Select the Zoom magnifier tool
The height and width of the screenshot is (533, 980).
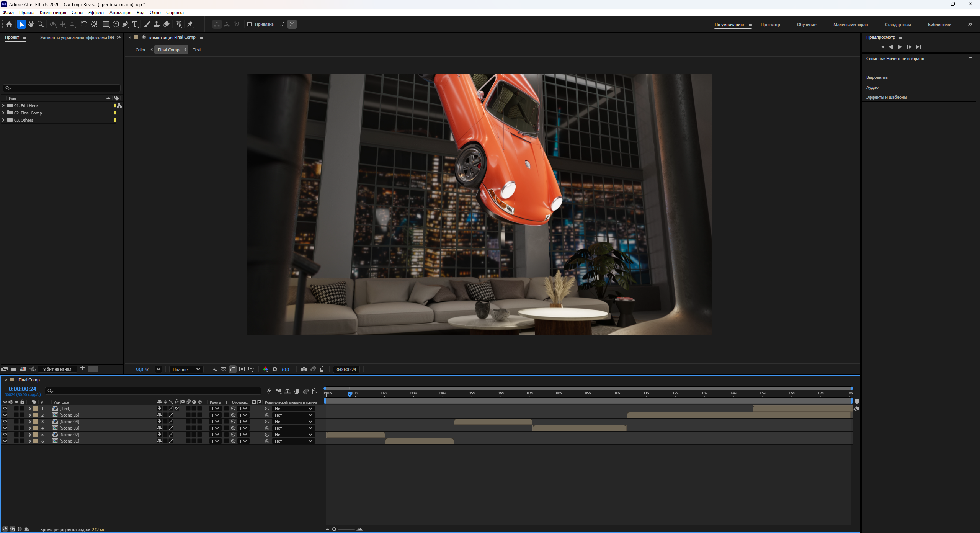pyautogui.click(x=41, y=24)
